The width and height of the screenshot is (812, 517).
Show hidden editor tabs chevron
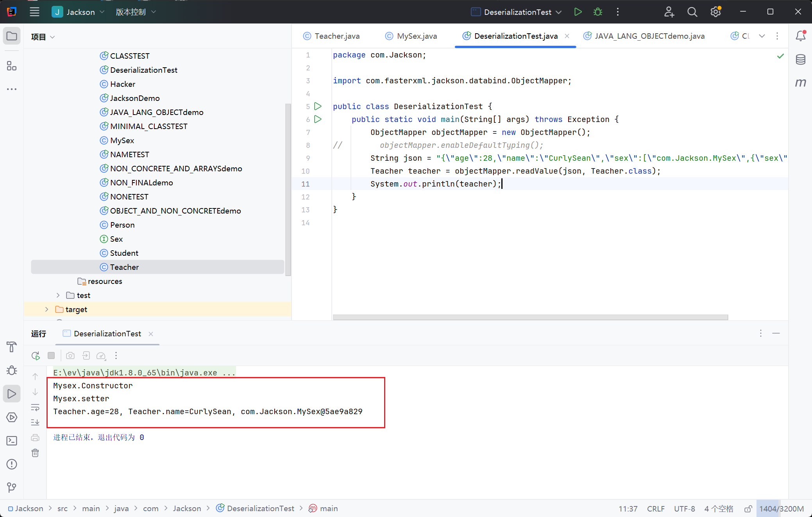click(x=762, y=36)
